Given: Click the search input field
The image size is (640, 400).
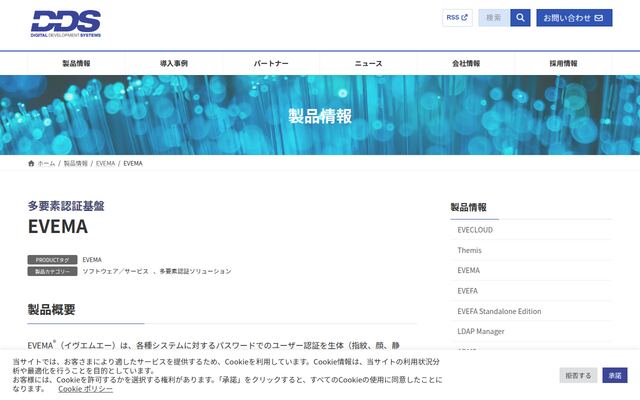Looking at the screenshot, I should click(x=494, y=18).
